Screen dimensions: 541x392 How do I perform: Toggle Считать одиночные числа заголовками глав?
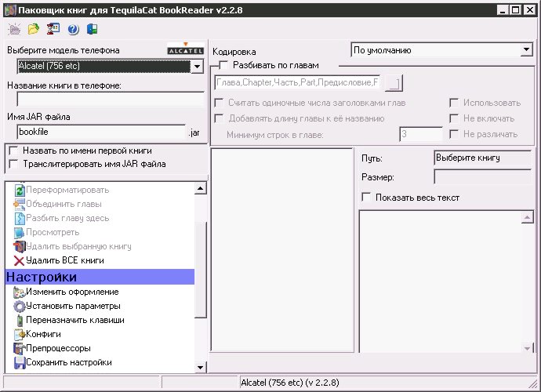pos(219,103)
